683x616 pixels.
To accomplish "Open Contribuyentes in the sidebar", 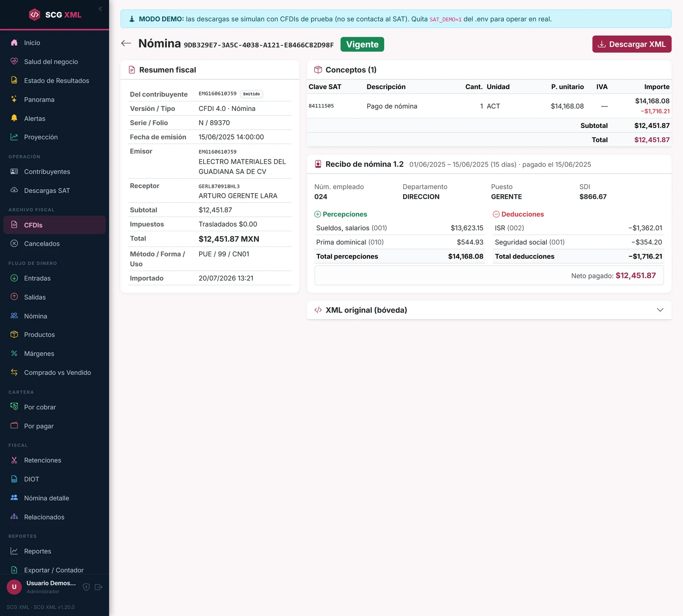I will [55, 171].
